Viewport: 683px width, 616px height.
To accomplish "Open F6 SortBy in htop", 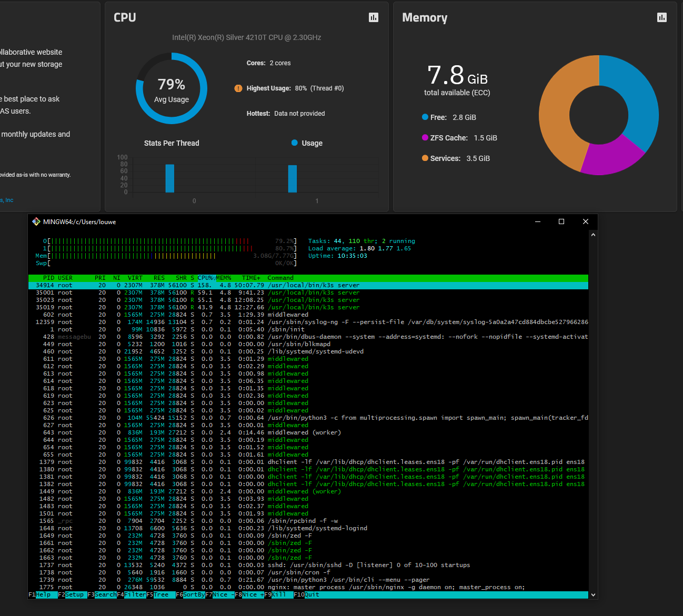I will click(190, 594).
